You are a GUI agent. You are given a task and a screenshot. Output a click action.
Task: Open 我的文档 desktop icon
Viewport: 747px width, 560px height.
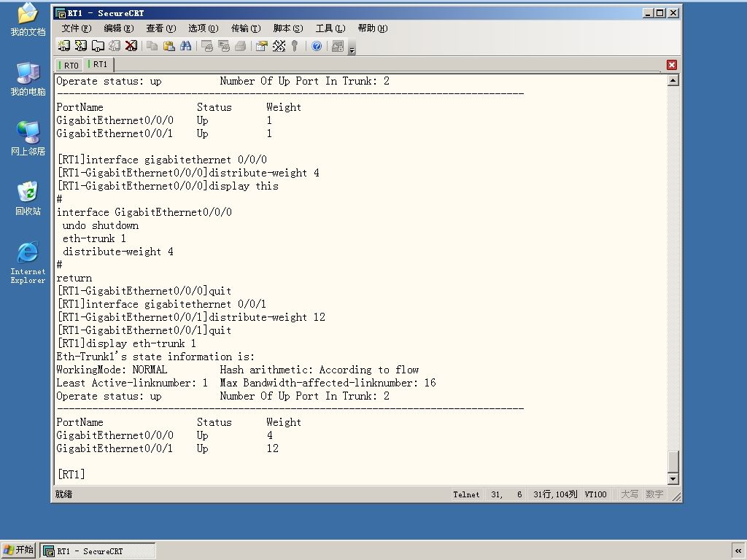click(28, 19)
